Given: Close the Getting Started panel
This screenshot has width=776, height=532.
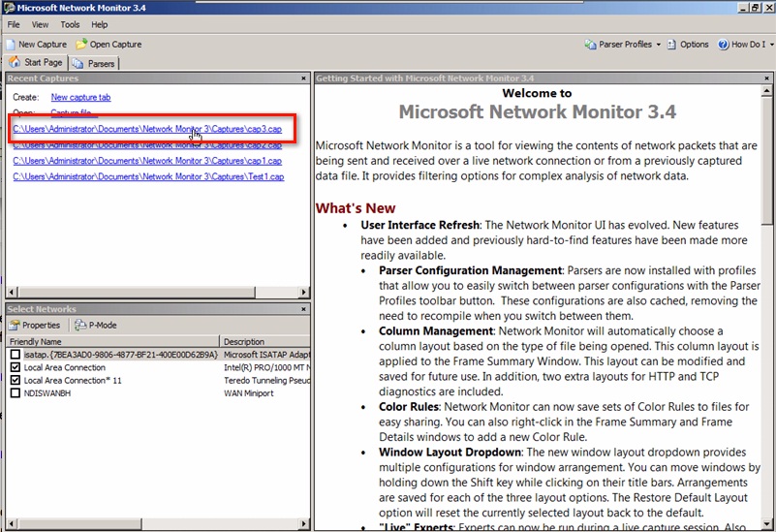Looking at the screenshot, I should [766, 78].
